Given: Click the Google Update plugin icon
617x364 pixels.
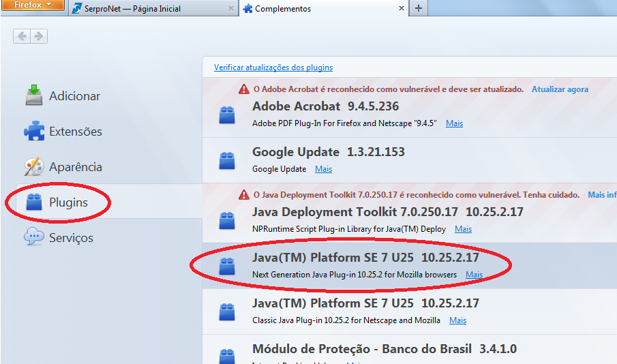Looking at the screenshot, I should click(x=227, y=160).
